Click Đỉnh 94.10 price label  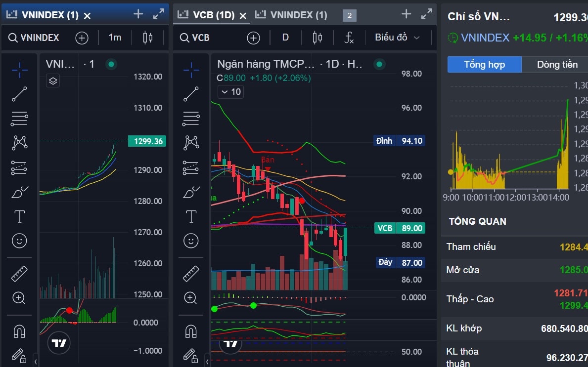click(x=400, y=141)
